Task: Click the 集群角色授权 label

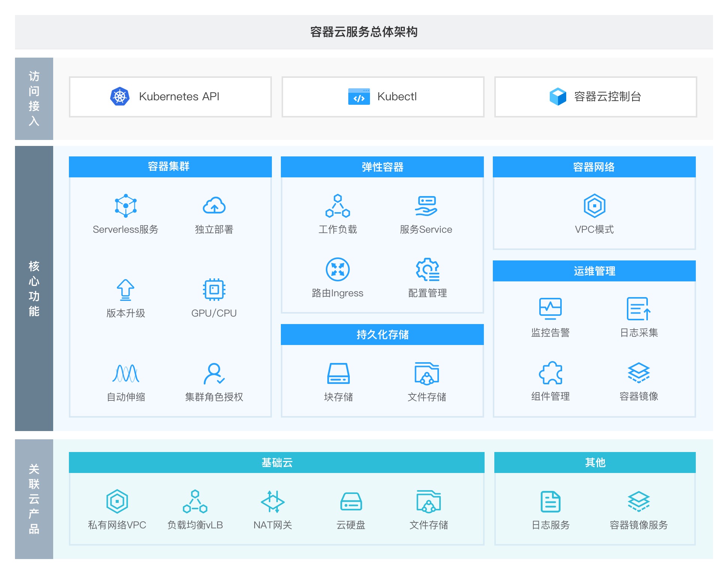Action: pos(214,397)
